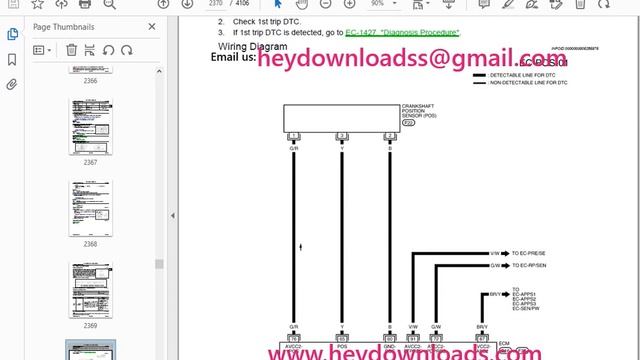Click the Save file icon
Screen dimensions: 640x360
coord(13,4)
